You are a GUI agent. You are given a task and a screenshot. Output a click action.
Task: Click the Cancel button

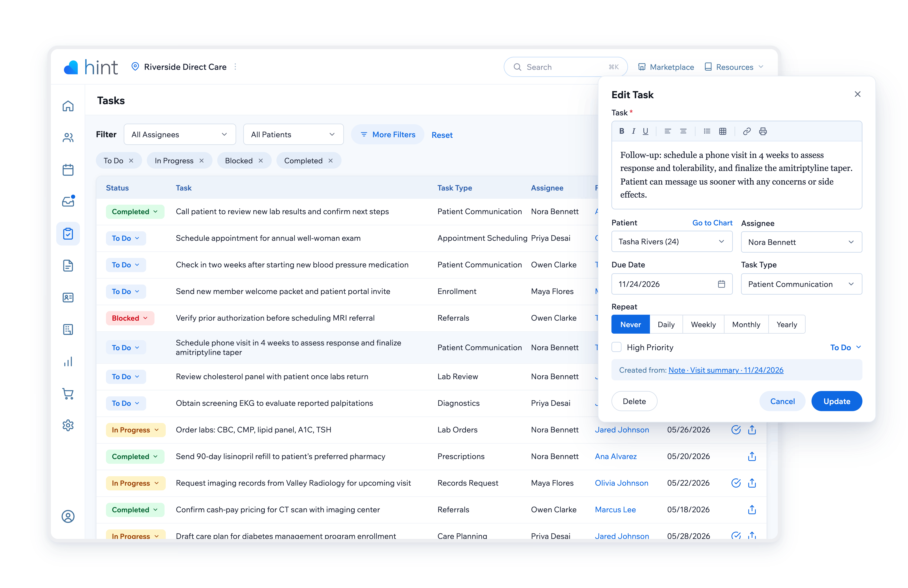click(x=782, y=401)
